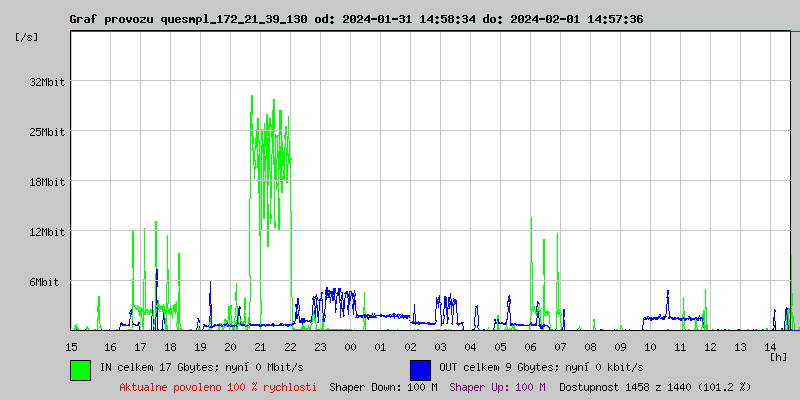Click the [/s] unit label
The width and height of the screenshot is (800, 400).
click(x=29, y=36)
